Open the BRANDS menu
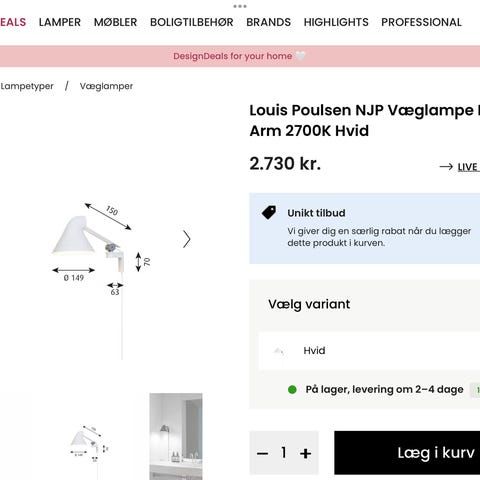Viewport: 480px width, 480px height. pos(268,22)
